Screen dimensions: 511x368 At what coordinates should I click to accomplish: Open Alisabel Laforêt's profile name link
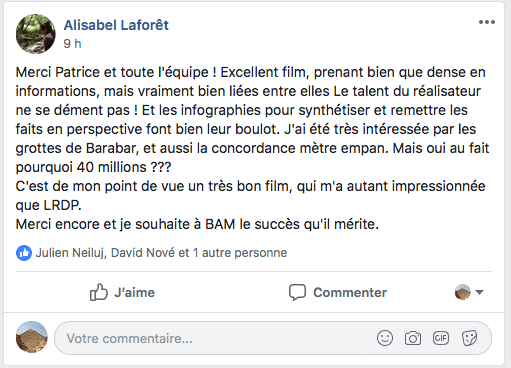click(116, 25)
